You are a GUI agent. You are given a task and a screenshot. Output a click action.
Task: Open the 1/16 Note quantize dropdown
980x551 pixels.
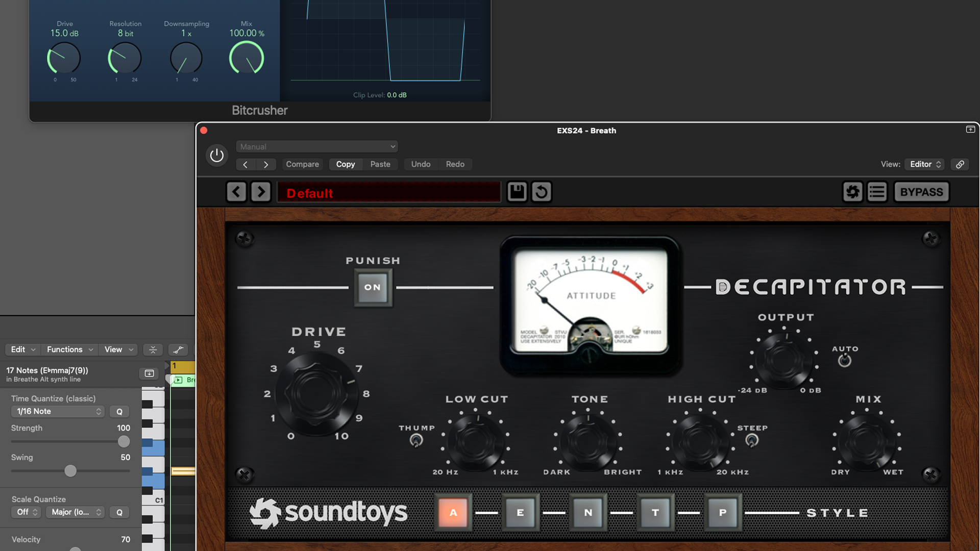point(58,411)
